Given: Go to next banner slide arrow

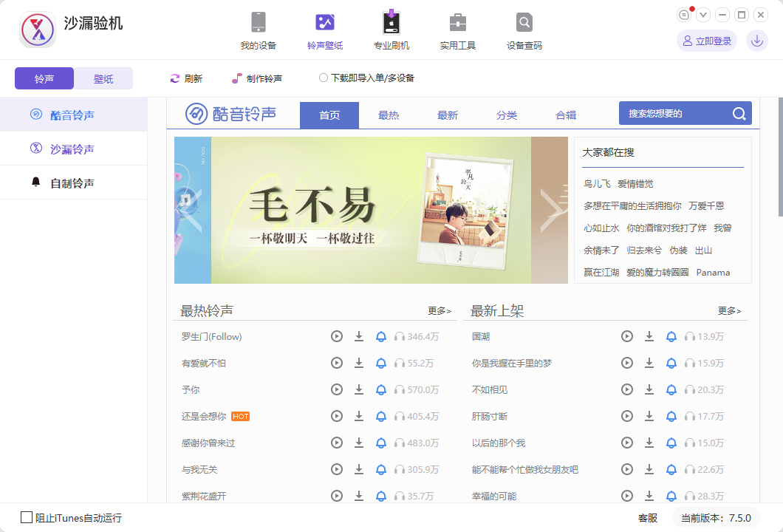Looking at the screenshot, I should point(551,210).
